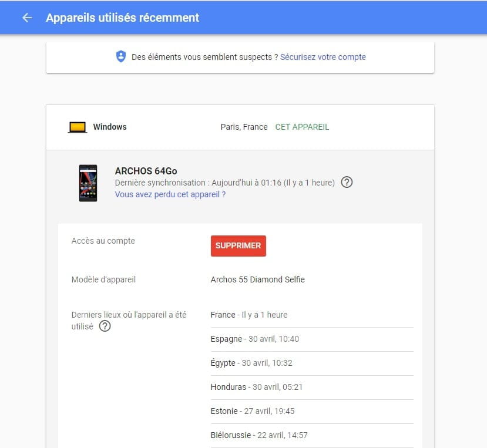487x448 pixels.
Task: Select the Windows device row
Action: point(240,127)
